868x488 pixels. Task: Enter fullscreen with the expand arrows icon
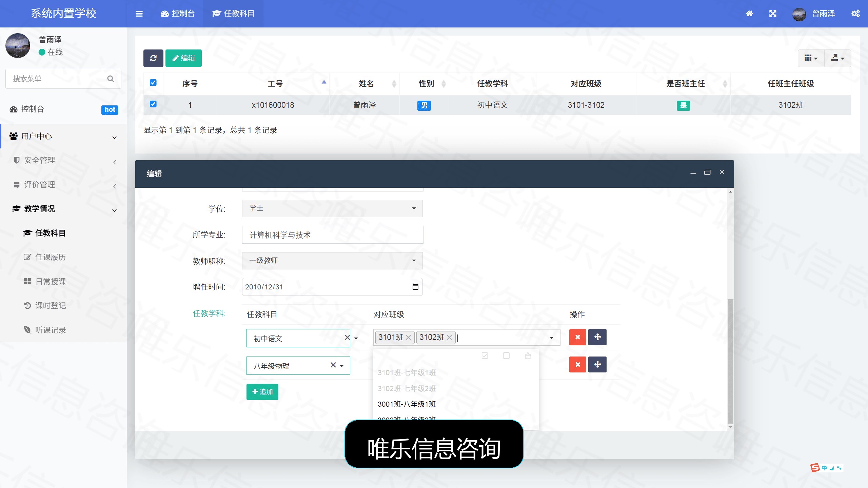pyautogui.click(x=773, y=14)
